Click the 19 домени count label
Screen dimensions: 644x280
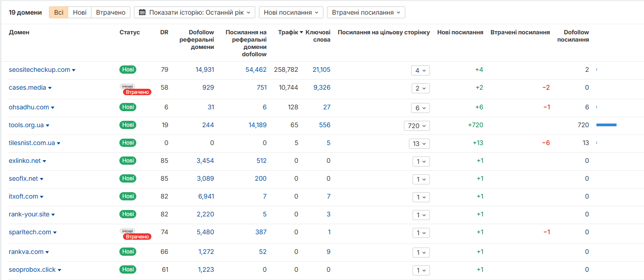pyautogui.click(x=25, y=12)
